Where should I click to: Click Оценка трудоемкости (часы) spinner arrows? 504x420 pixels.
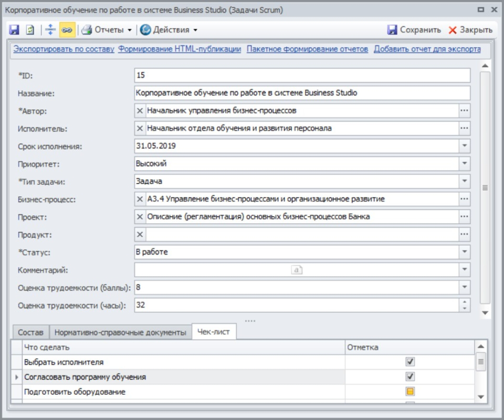[464, 305]
